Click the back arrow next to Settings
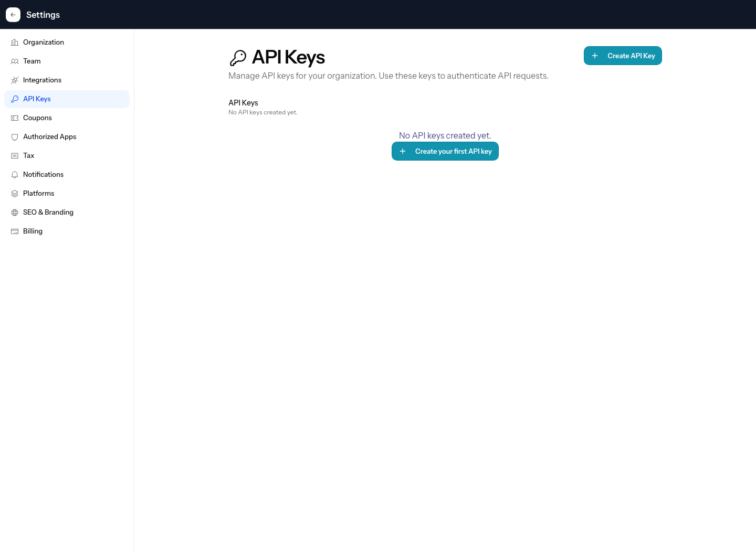The image size is (756, 551). (13, 15)
